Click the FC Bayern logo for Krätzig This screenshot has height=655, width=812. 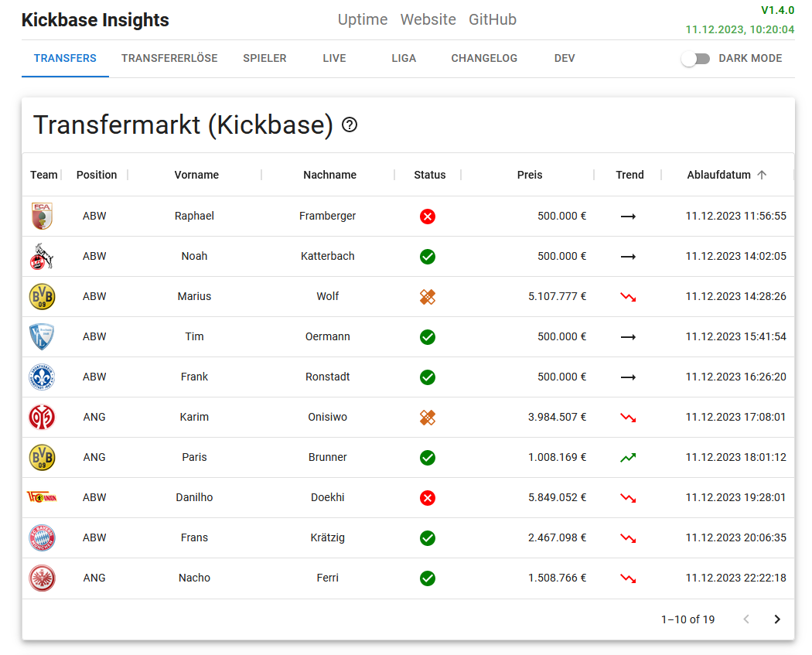42,538
